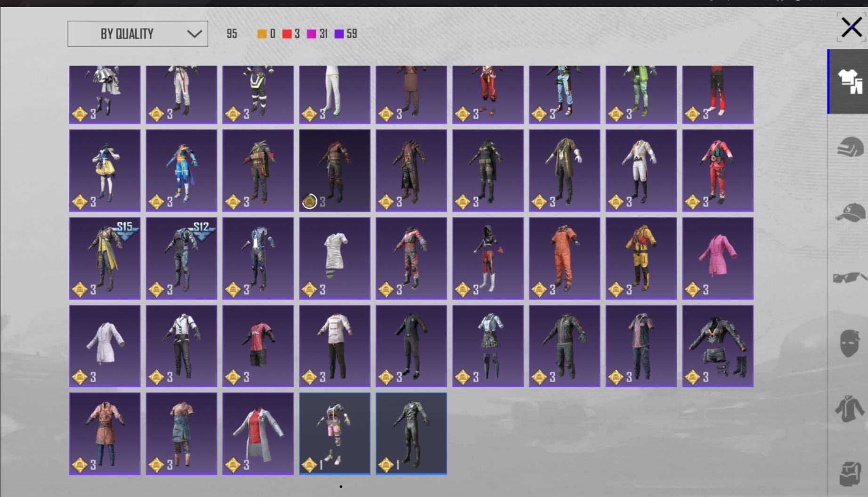Select the plaid skirt with white top outfit
This screenshot has width=868, height=497.
click(488, 346)
